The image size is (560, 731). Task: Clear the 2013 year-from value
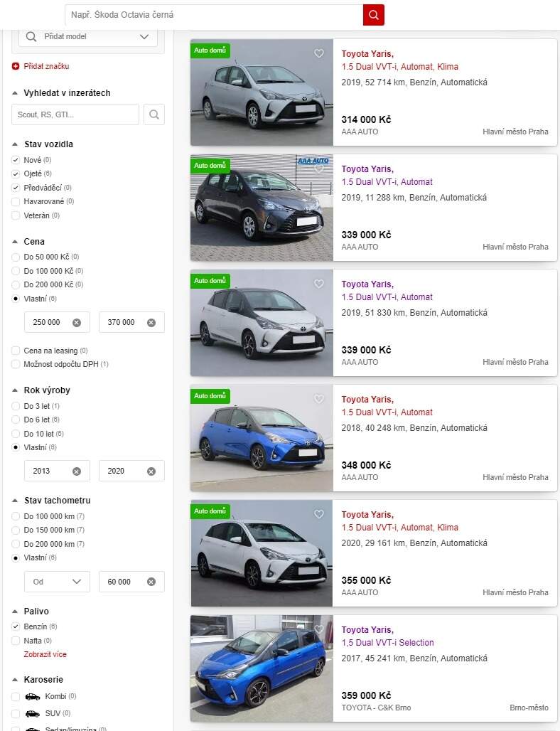pos(77,471)
